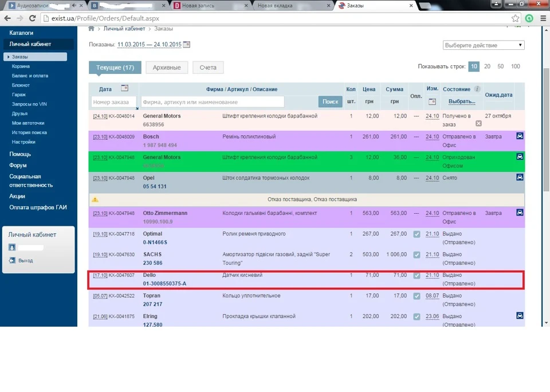The height and width of the screenshot is (392, 550).
Task: Toggle paid checkbox on Topran row
Action: pos(417,296)
